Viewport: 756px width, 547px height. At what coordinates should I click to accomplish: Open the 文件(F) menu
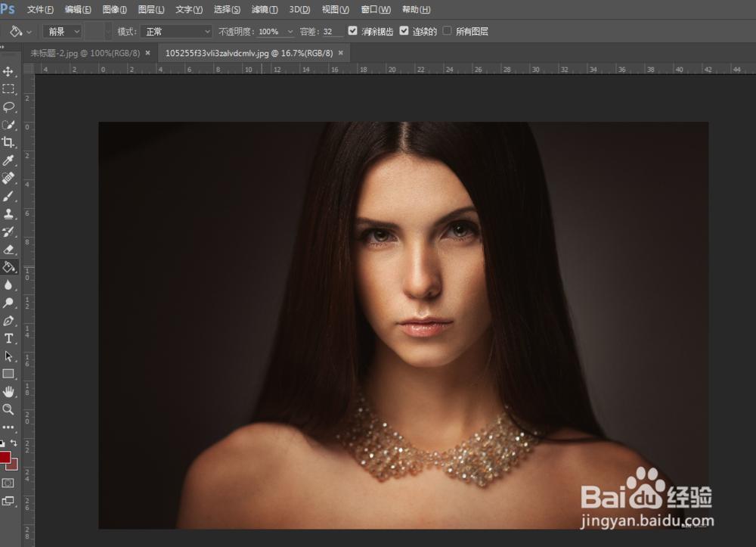coord(41,9)
